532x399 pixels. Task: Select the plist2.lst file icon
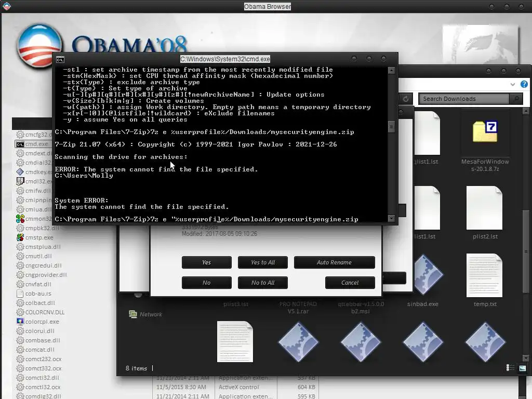click(x=485, y=208)
